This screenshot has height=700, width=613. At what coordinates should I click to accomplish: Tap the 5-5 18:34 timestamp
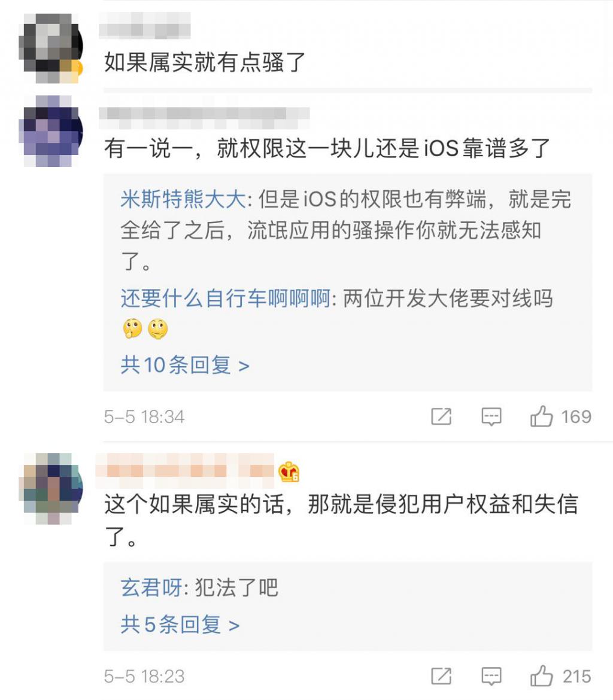pos(144,417)
